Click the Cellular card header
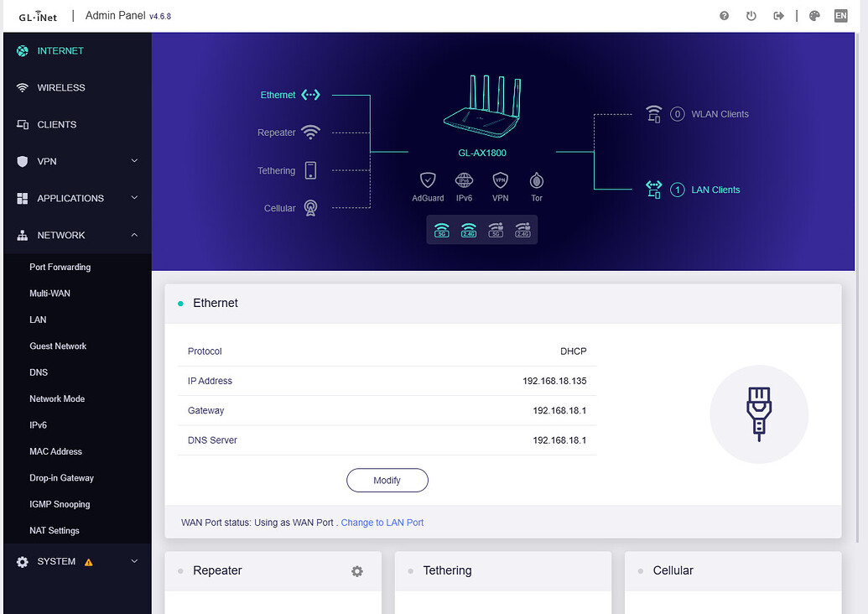 pyautogui.click(x=733, y=571)
